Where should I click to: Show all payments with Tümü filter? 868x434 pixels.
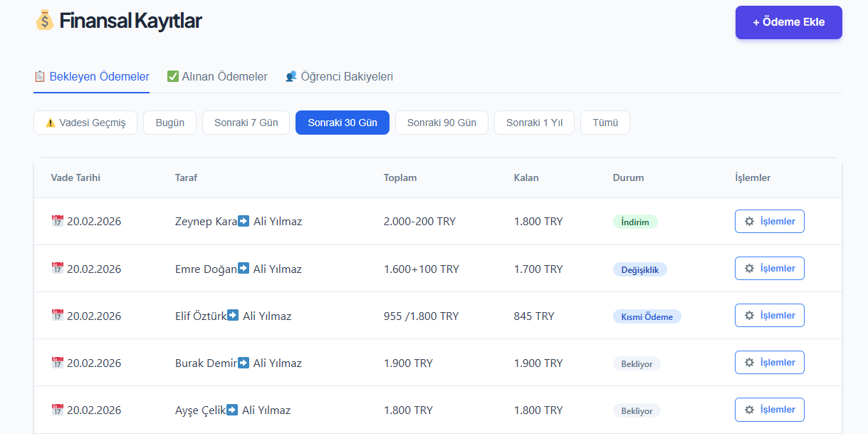pyautogui.click(x=605, y=123)
